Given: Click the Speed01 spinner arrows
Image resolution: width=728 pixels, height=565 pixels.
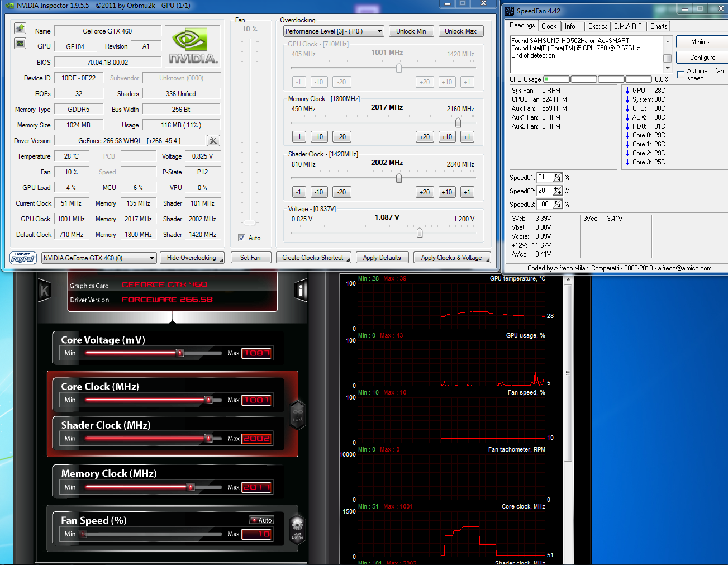Looking at the screenshot, I should [558, 177].
